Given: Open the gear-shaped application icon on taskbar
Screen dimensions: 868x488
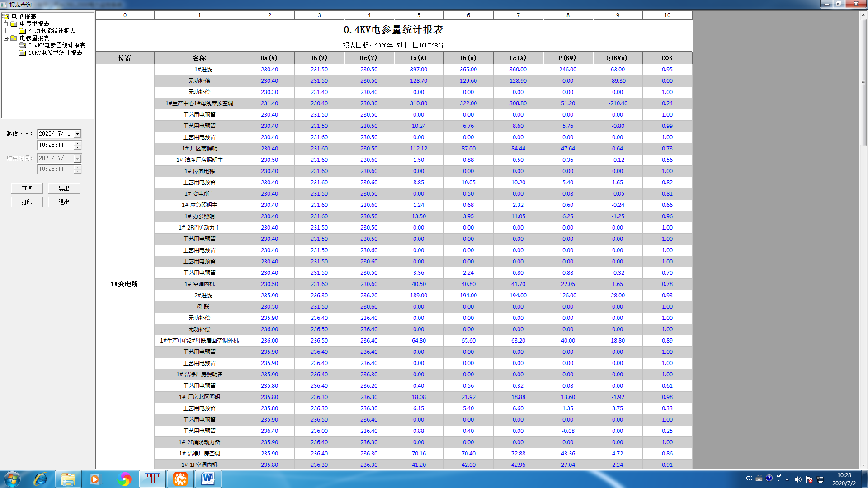Looking at the screenshot, I should tap(180, 479).
